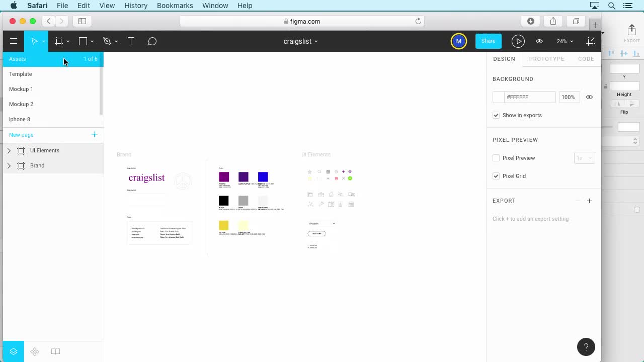Open the Template page
Screen dimensions: 644x362
point(52,74)
